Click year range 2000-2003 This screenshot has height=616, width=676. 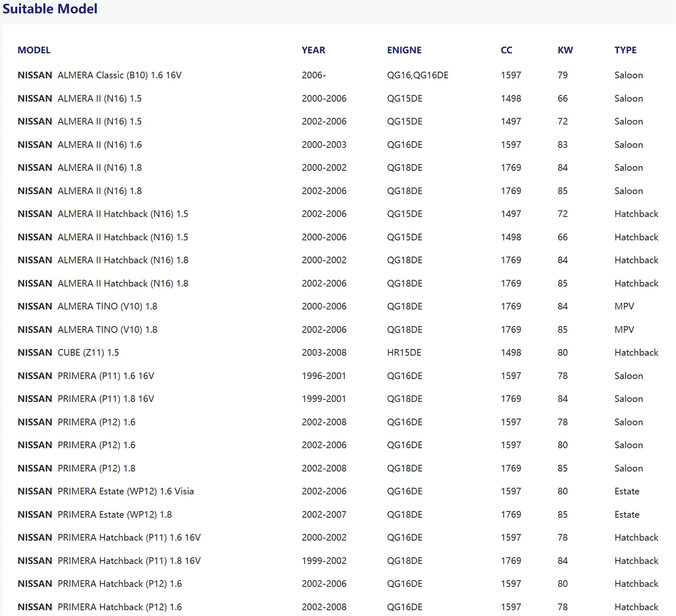click(324, 145)
